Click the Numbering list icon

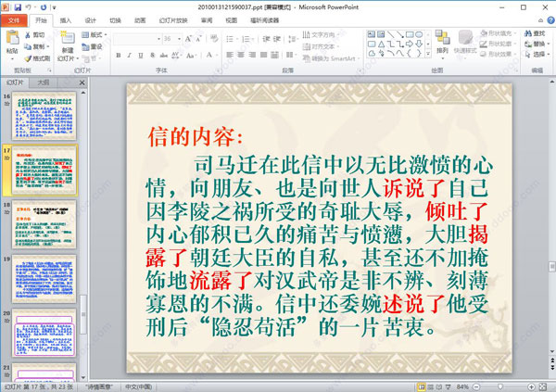pos(246,39)
